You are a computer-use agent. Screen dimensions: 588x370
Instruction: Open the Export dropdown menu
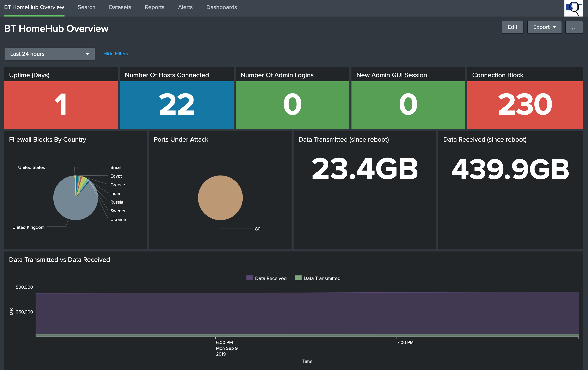[544, 27]
